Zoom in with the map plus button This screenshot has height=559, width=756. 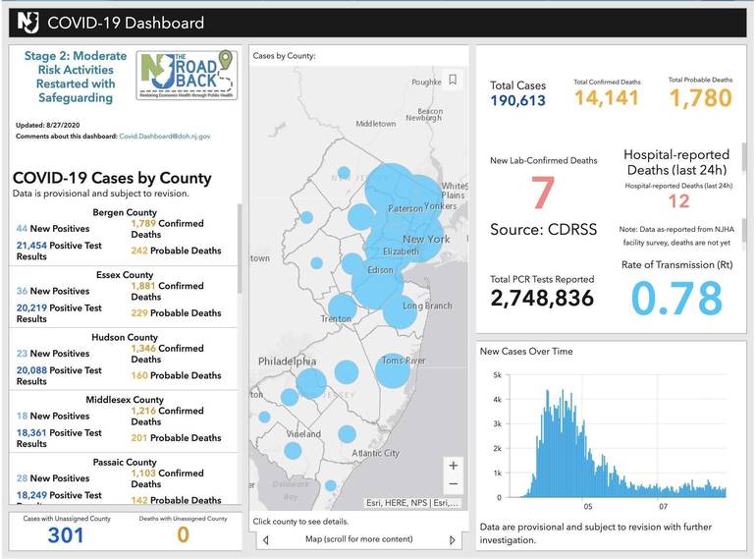[x=454, y=466]
